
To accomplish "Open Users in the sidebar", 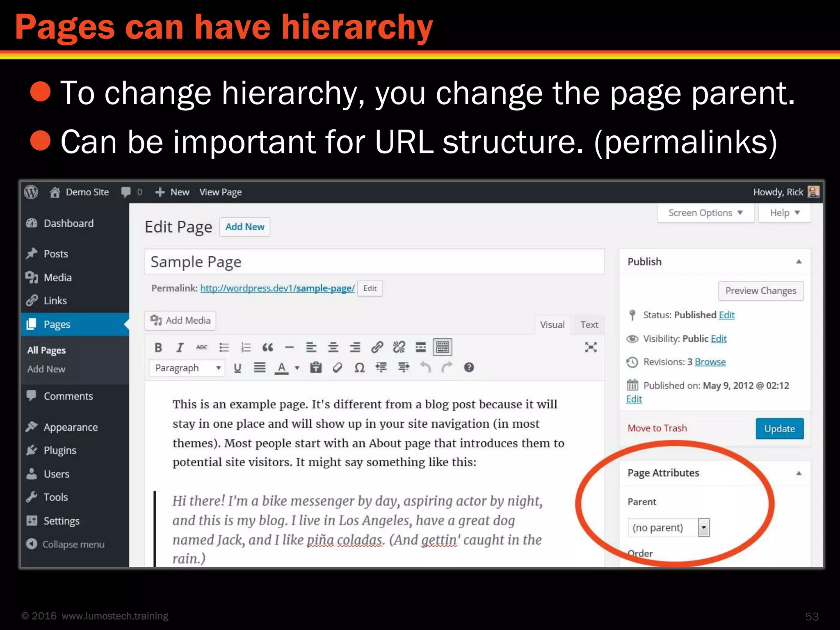I will (x=57, y=474).
